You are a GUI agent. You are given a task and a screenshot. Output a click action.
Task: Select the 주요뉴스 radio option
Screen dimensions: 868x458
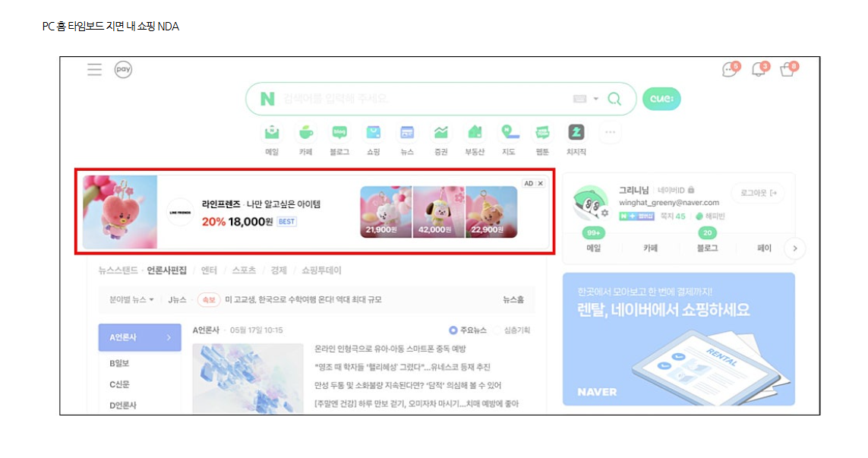pos(468,330)
